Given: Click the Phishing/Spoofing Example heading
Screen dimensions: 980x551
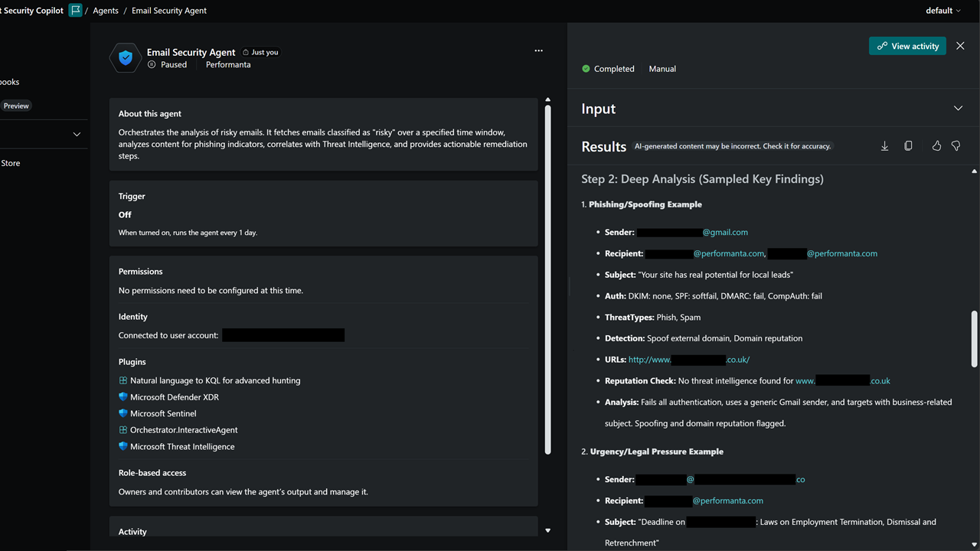Looking at the screenshot, I should click(x=645, y=204).
